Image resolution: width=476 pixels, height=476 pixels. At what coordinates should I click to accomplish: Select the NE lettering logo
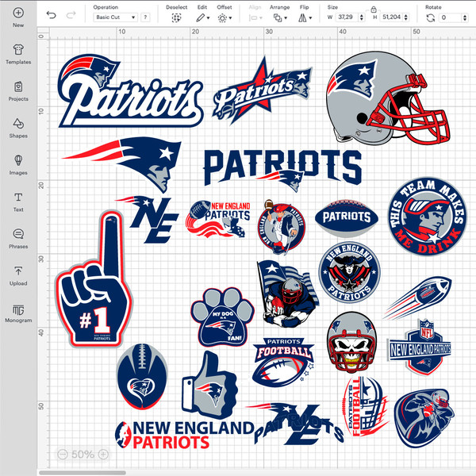(x=148, y=219)
